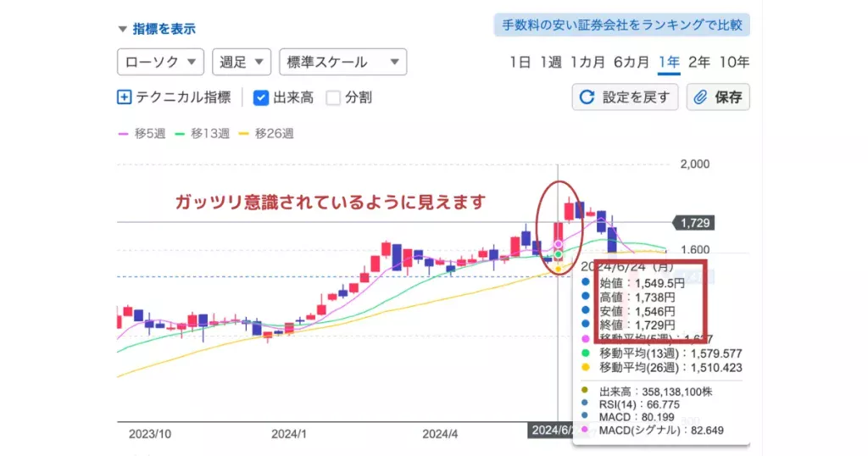Image resolution: width=868 pixels, height=456 pixels.
Task: Open the 標準スケール scale dropdown
Action: (x=342, y=62)
